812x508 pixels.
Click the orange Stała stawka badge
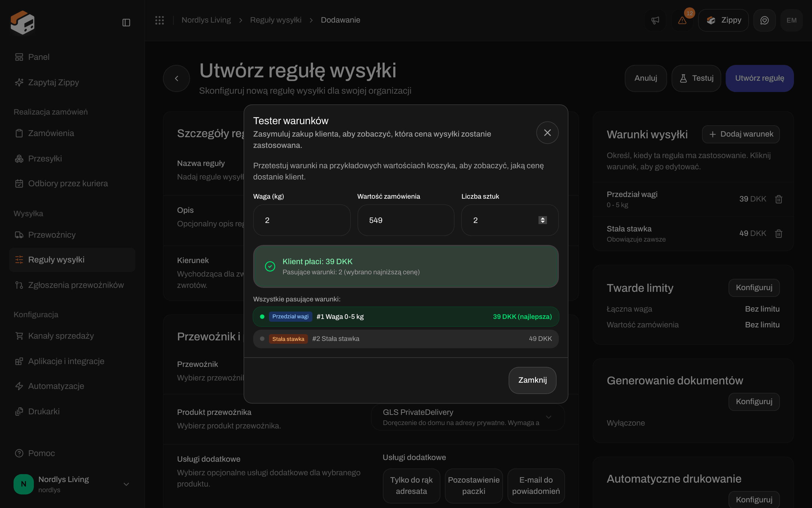pyautogui.click(x=288, y=339)
